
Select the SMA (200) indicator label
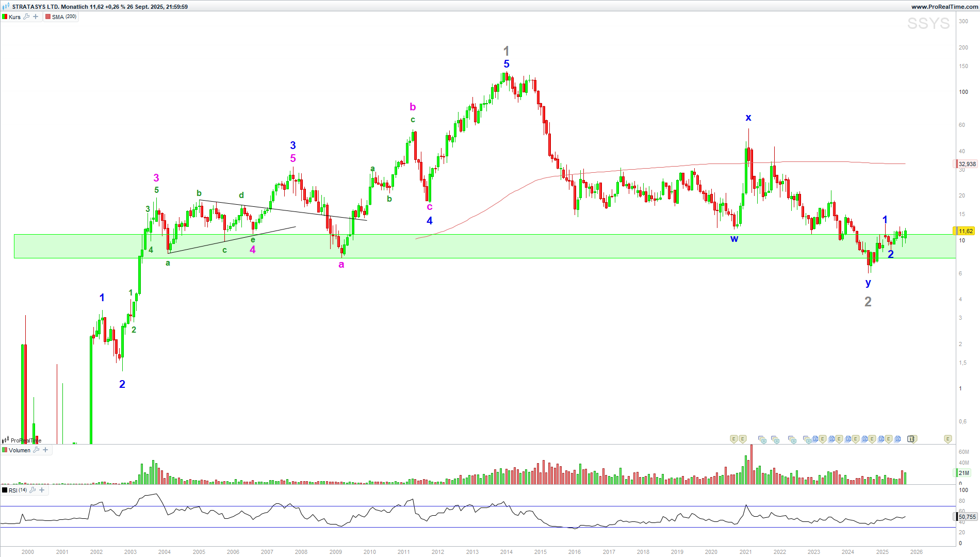pyautogui.click(x=64, y=17)
